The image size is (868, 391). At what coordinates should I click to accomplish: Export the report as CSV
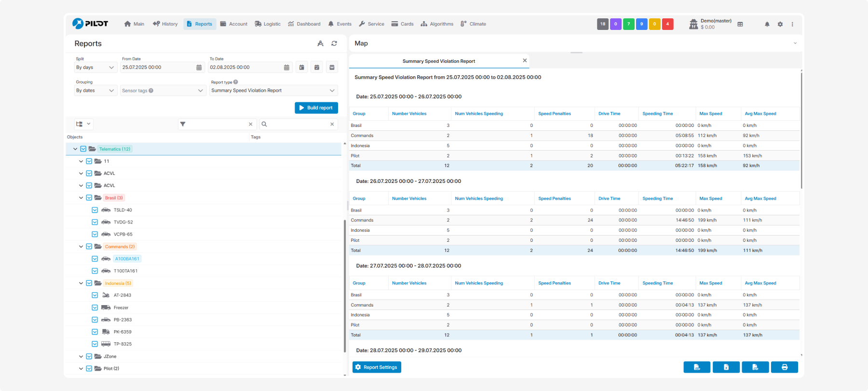point(697,367)
